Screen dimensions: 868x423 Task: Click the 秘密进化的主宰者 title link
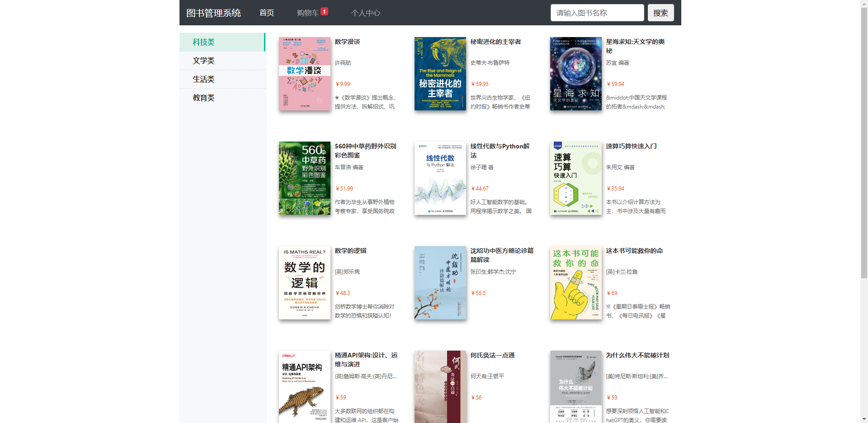point(495,42)
